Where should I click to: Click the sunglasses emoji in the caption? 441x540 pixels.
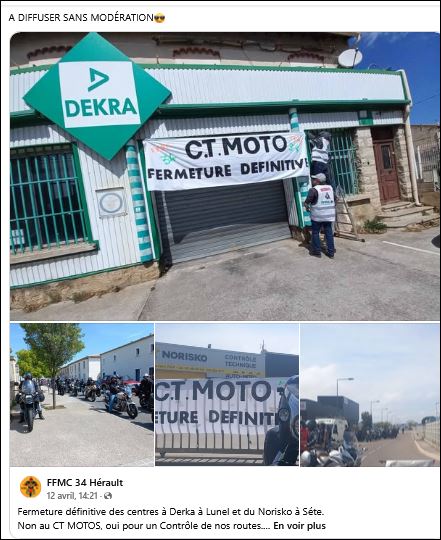(x=159, y=18)
